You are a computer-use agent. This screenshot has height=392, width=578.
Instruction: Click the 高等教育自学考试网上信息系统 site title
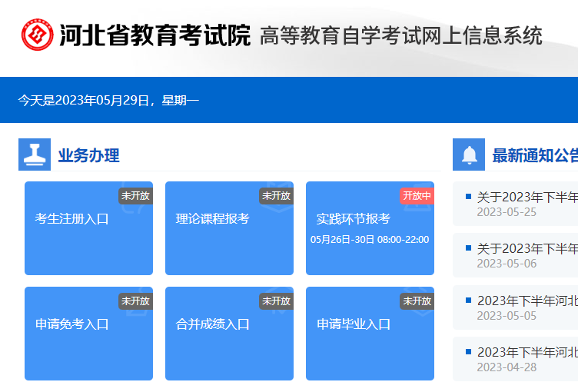click(x=400, y=36)
